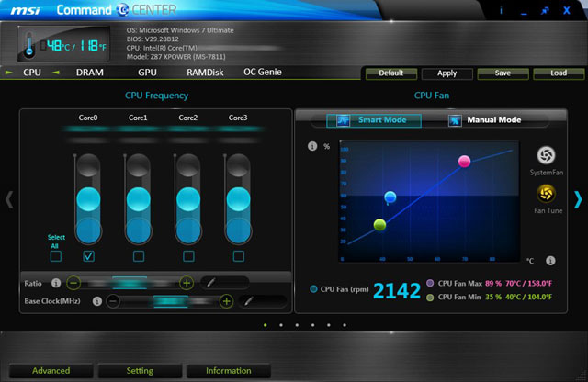Select the blue current temperature curve point
The width and height of the screenshot is (588, 382).
[390, 197]
